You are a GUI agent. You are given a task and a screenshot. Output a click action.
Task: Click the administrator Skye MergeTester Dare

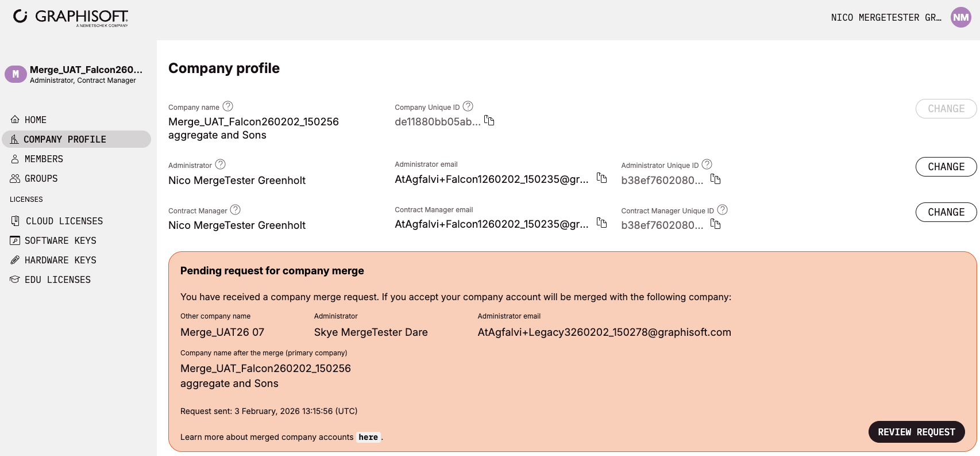(x=371, y=332)
